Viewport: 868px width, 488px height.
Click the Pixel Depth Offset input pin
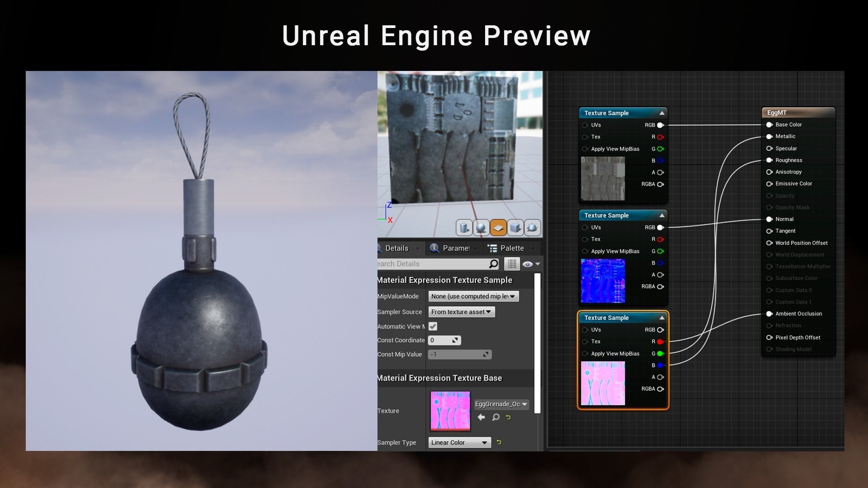tap(769, 338)
